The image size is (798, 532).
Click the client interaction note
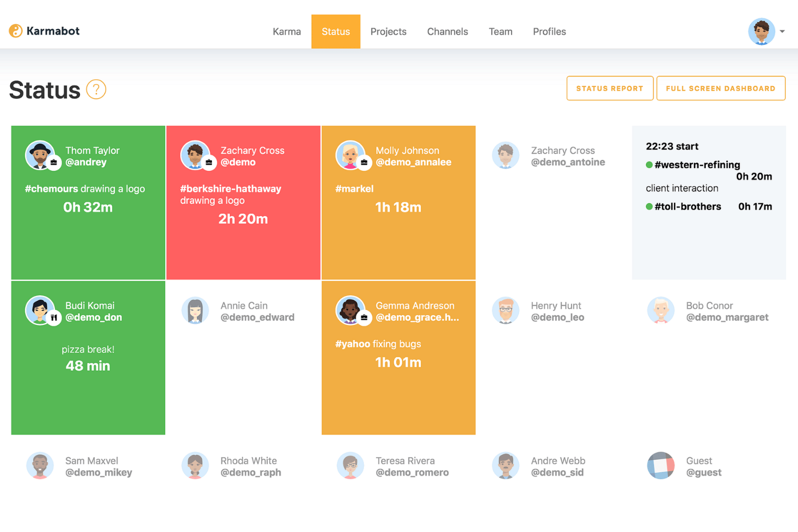(x=682, y=188)
